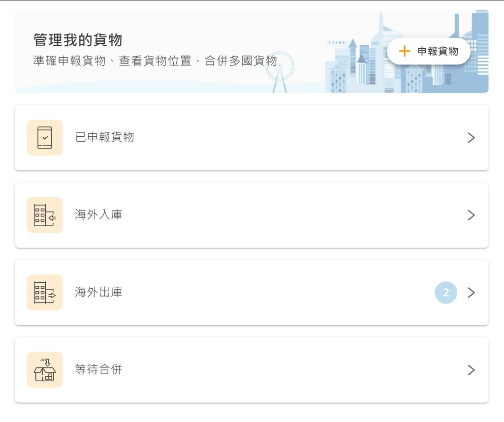This screenshot has width=504, height=422.
Task: Click the blue badge showing 2
Action: (x=446, y=293)
